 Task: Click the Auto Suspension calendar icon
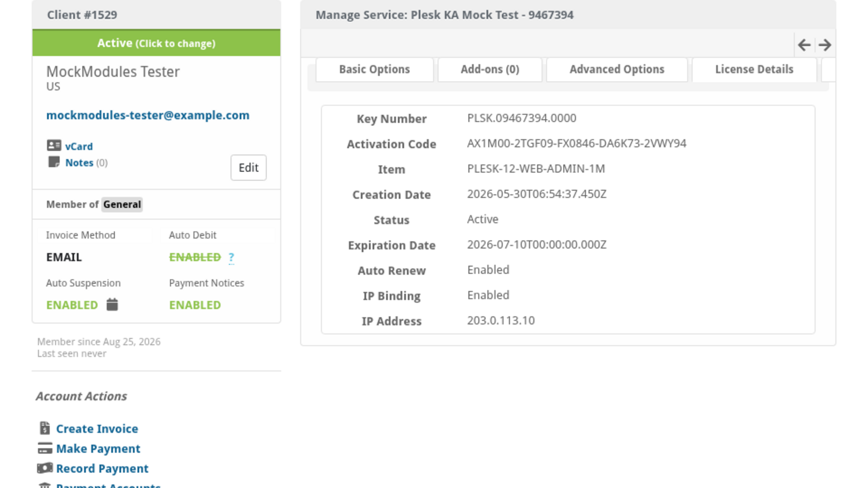(x=112, y=305)
